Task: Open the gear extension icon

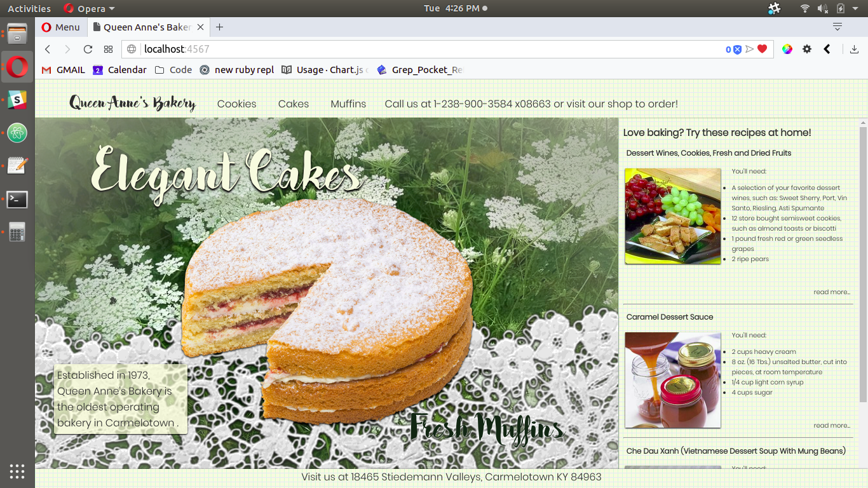Action: [x=807, y=49]
